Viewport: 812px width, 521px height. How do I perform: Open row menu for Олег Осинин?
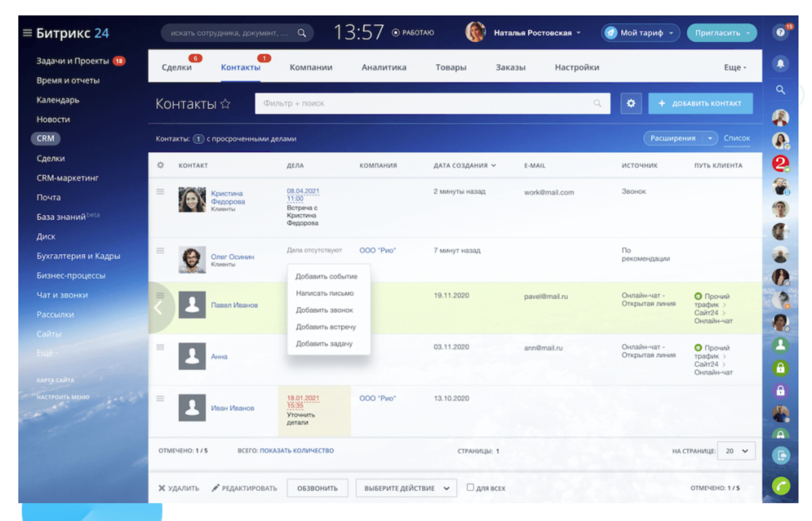click(160, 250)
